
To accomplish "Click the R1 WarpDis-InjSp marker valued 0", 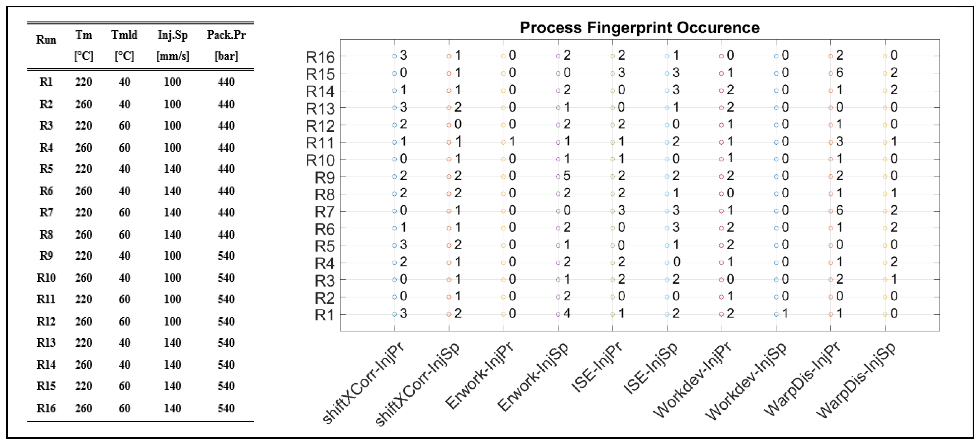I will tap(885, 315).
